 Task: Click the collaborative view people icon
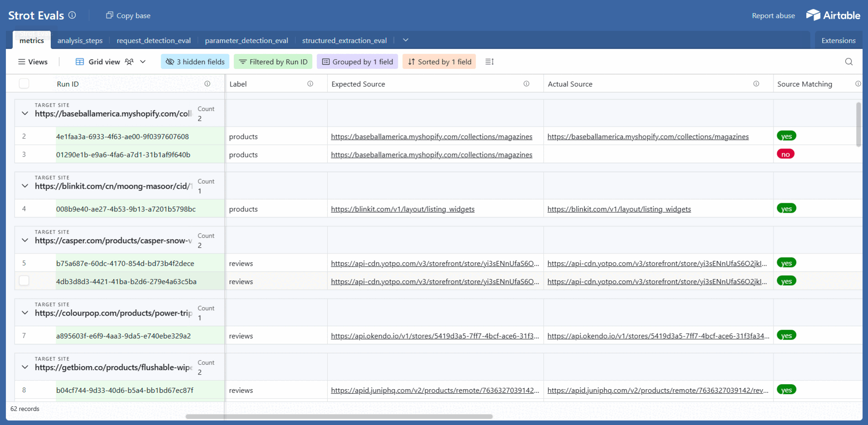point(129,62)
